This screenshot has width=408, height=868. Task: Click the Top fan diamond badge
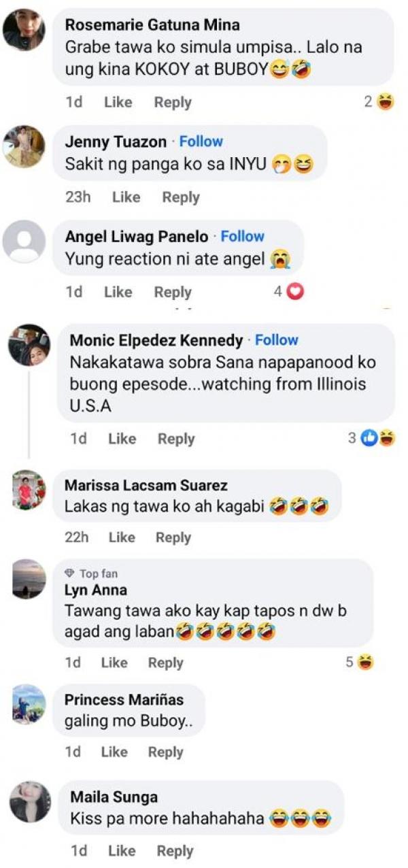pos(70,573)
